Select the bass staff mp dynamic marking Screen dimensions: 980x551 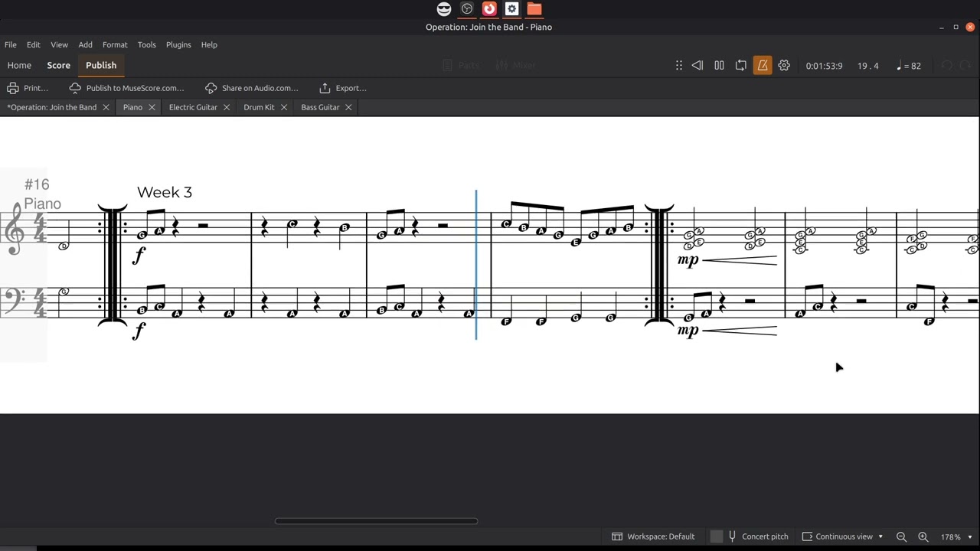point(688,331)
